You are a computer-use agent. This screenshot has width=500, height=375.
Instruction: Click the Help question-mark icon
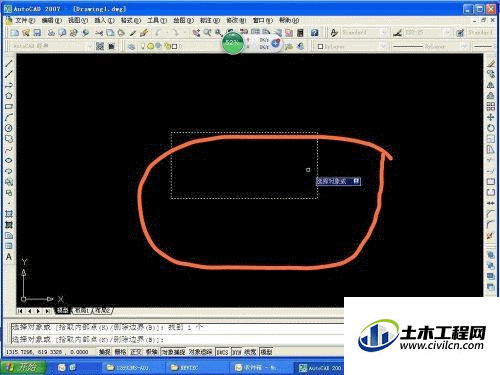pyautogui.click(x=314, y=33)
